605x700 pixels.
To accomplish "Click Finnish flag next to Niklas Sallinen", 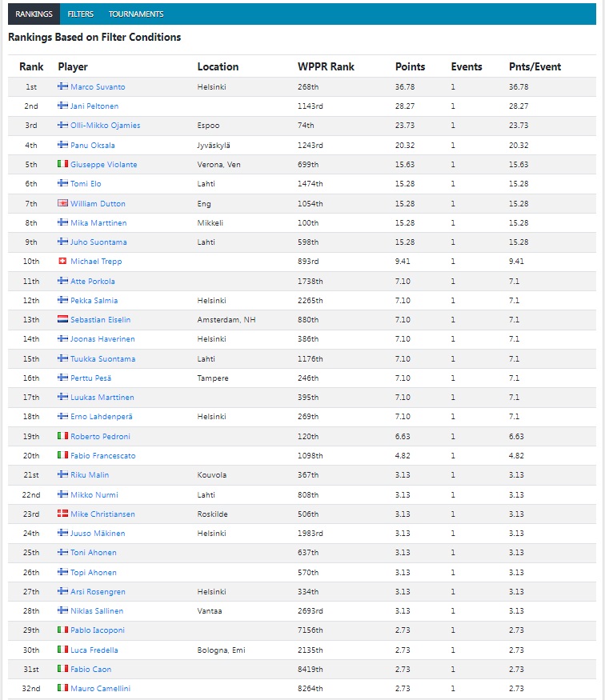I will (62, 610).
